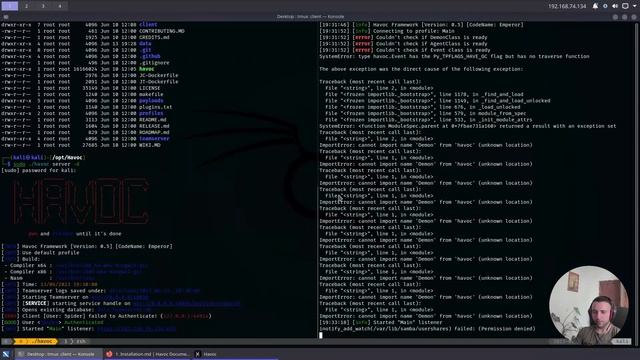The height and width of the screenshot is (360, 640).
Task: Open the notifications bell icon
Action: coord(595,6)
